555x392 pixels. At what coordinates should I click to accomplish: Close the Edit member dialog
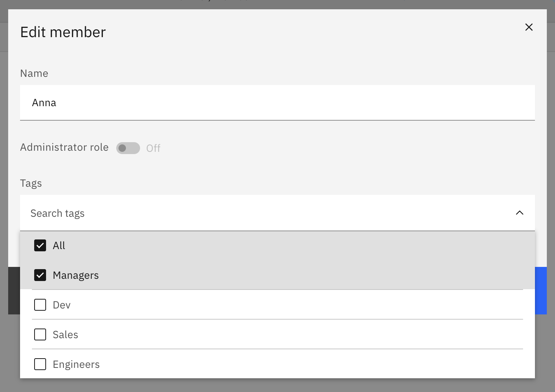tap(529, 27)
